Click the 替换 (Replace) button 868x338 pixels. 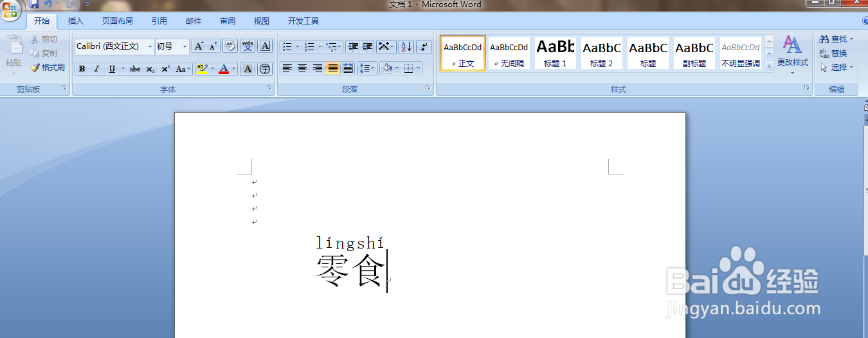pyautogui.click(x=833, y=53)
